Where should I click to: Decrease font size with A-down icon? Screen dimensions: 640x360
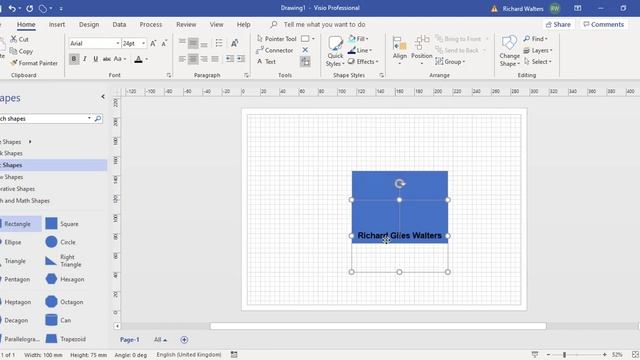pos(164,43)
